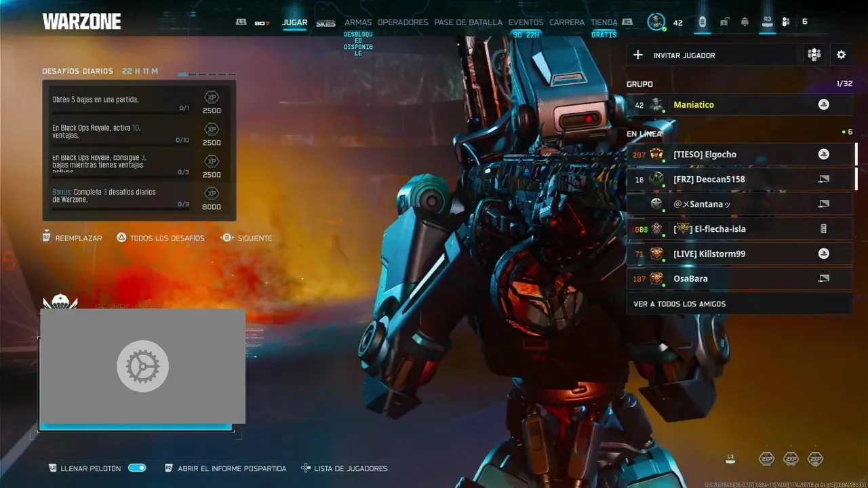Click VER A TODOS LOS AMIGOS
This screenshot has width=868, height=488.
click(739, 304)
